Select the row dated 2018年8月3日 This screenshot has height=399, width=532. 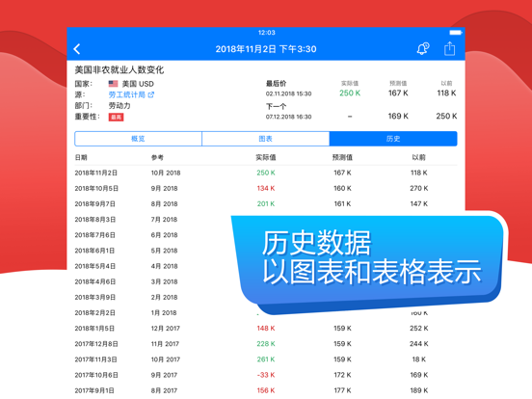266,220
